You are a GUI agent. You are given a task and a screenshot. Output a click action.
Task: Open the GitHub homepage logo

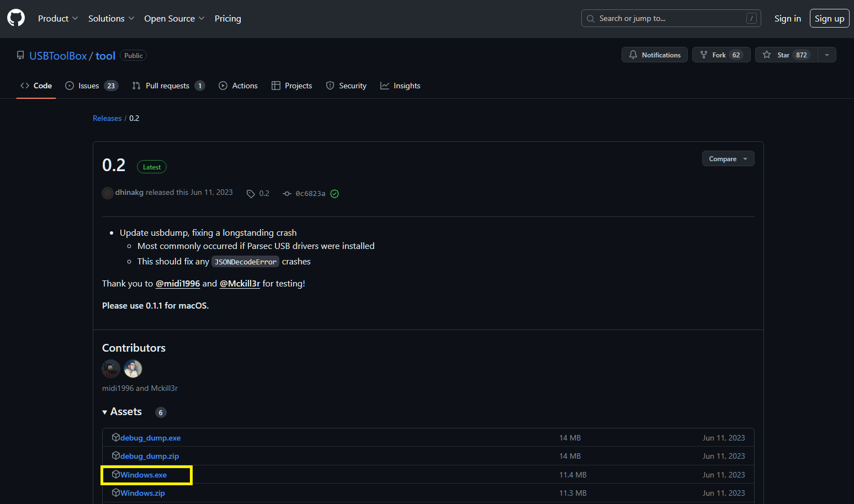pos(16,18)
